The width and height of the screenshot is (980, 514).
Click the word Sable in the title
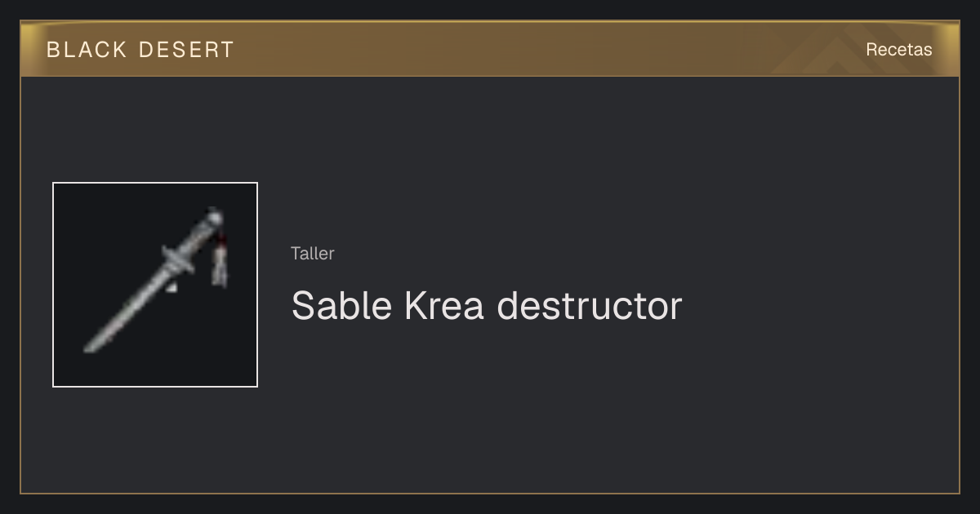pos(341,306)
